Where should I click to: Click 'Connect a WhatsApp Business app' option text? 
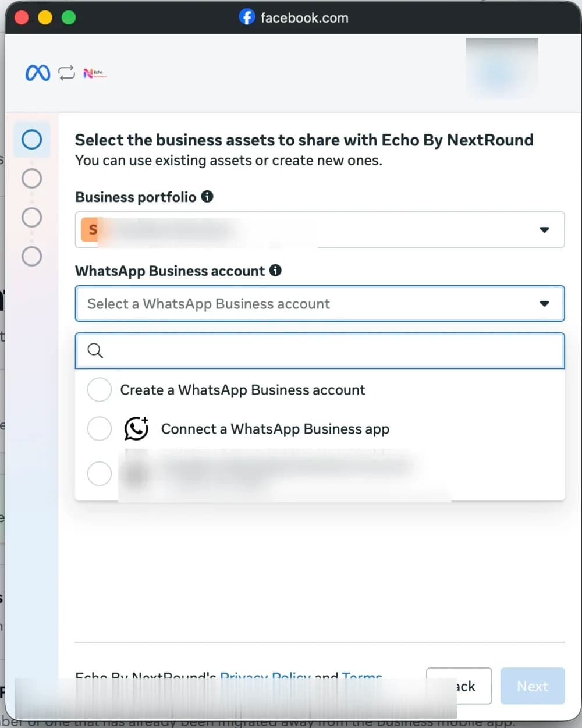coord(275,429)
